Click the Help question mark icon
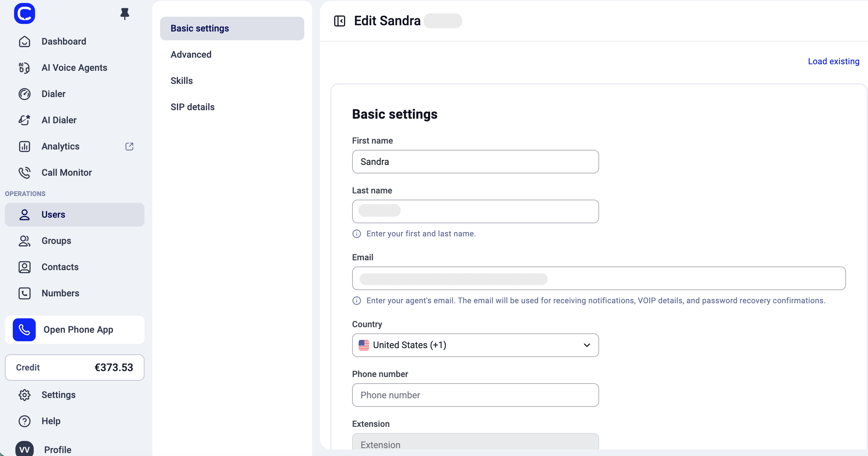The height and width of the screenshot is (456, 868). pyautogui.click(x=24, y=421)
